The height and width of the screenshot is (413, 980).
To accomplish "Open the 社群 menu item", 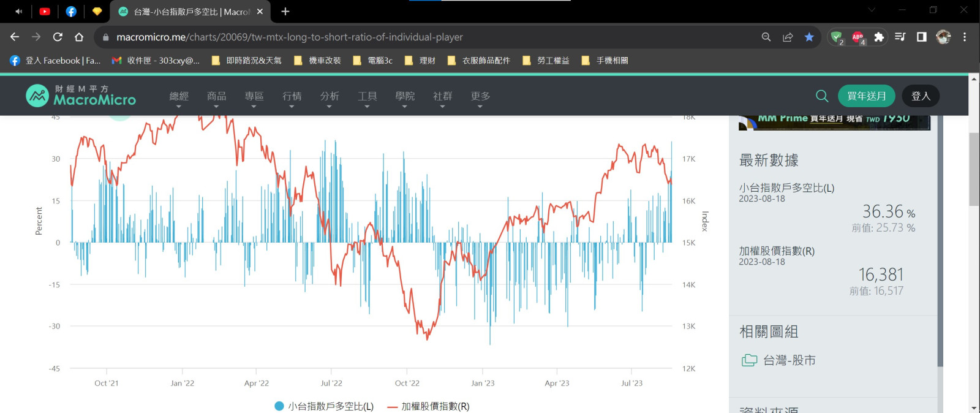I will 442,97.
